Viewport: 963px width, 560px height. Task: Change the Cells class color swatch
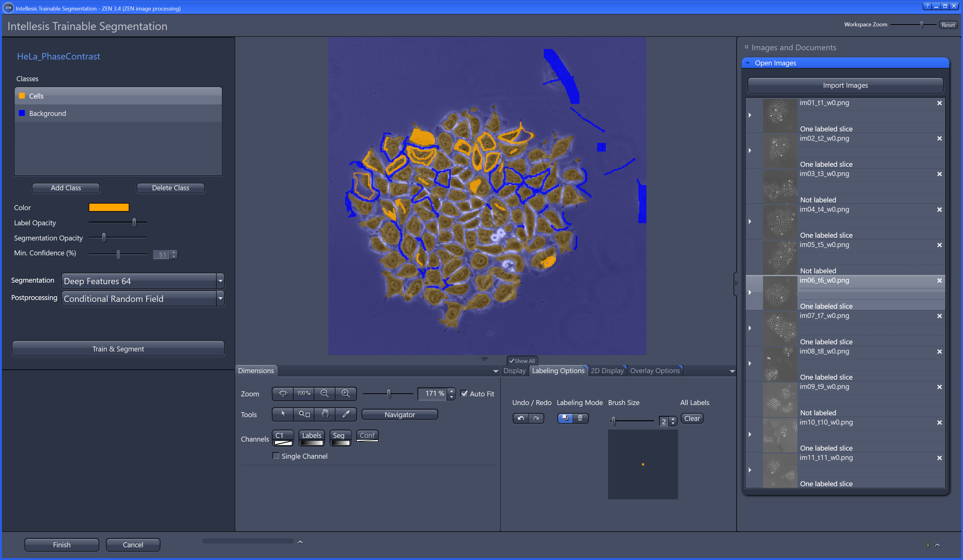point(109,207)
